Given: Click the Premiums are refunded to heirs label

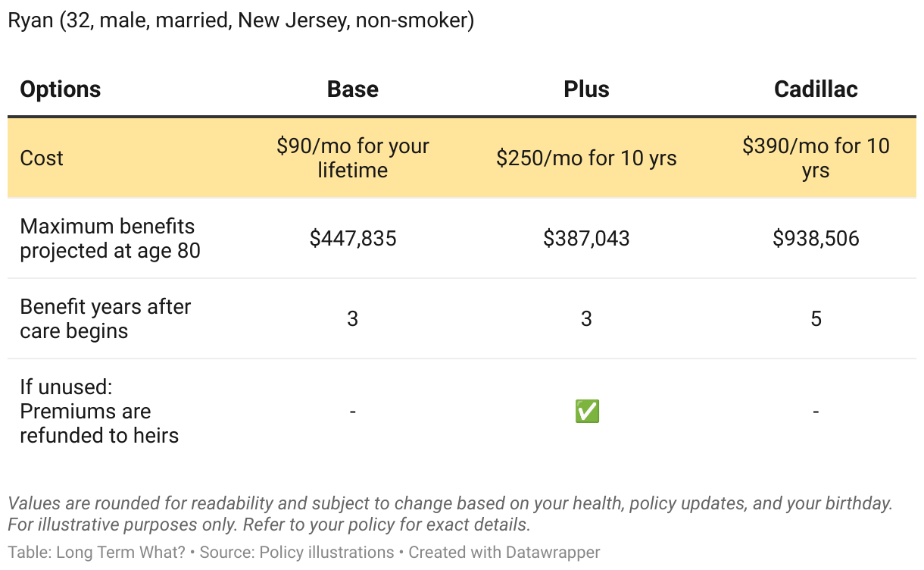Looking at the screenshot, I should pos(99,412).
